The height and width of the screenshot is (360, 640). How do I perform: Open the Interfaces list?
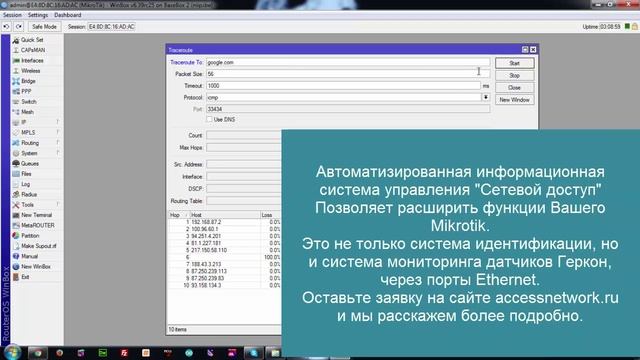[x=32, y=60]
